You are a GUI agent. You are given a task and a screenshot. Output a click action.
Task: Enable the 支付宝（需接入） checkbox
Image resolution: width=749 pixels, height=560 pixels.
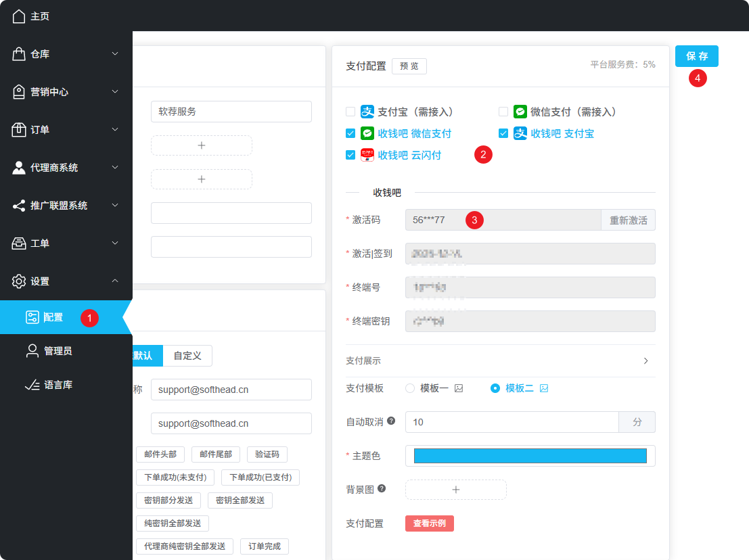pos(350,112)
